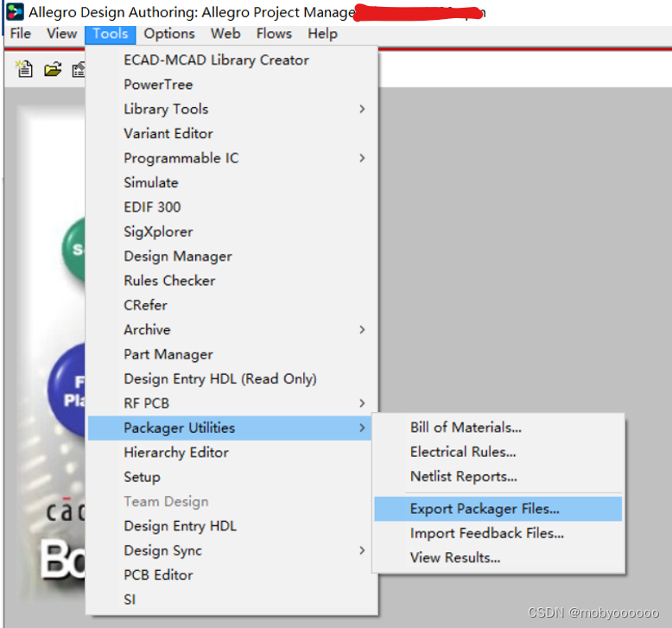Open Design Entry HDL (Read Only)
672x628 pixels.
coord(231,379)
